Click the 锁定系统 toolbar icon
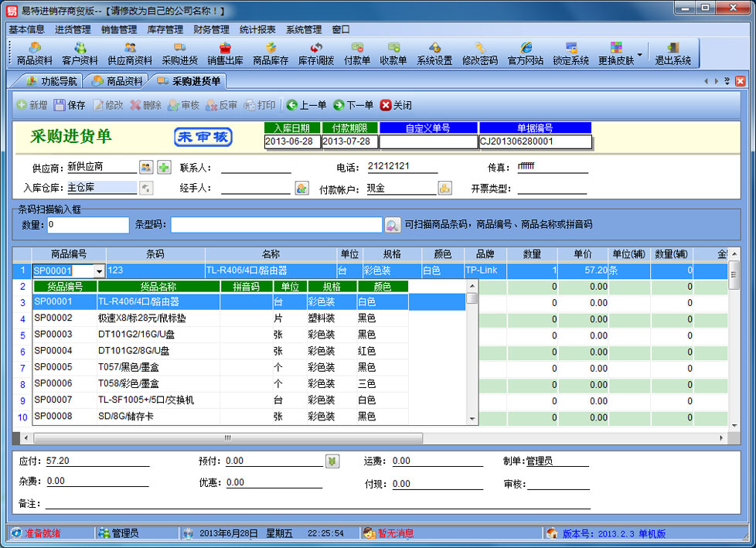This screenshot has width=756, height=548. 570,53
